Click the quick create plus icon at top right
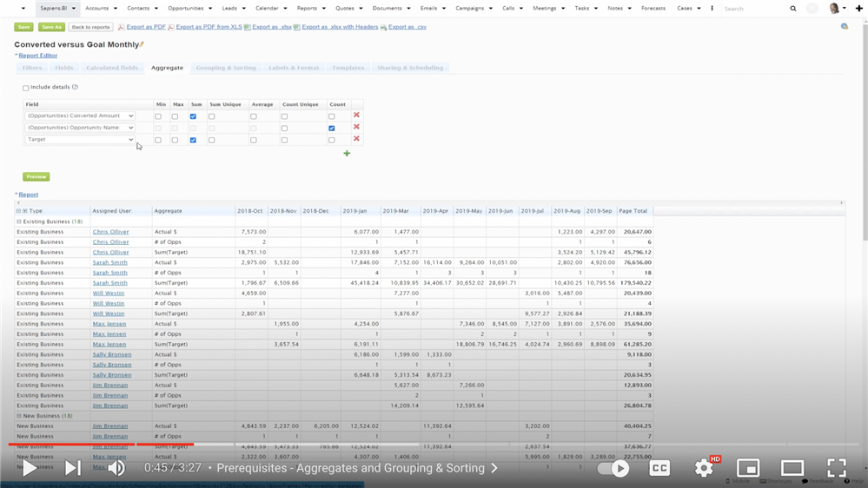This screenshot has width=868, height=488. [858, 9]
